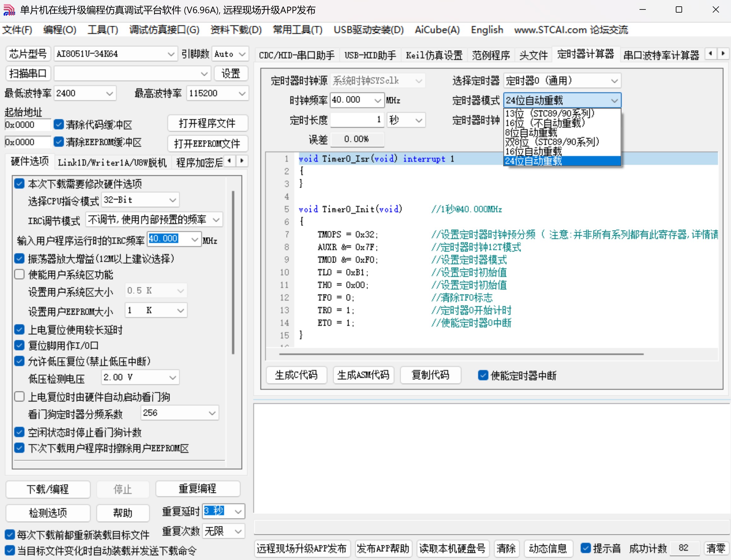Switch to USB-HID助手 tab

point(370,55)
